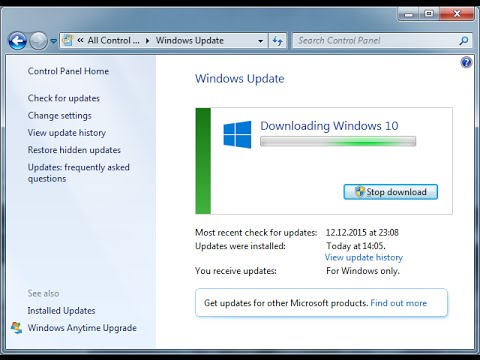Image resolution: width=480 pixels, height=360 pixels.
Task: Click Find out more link
Action: click(x=399, y=303)
